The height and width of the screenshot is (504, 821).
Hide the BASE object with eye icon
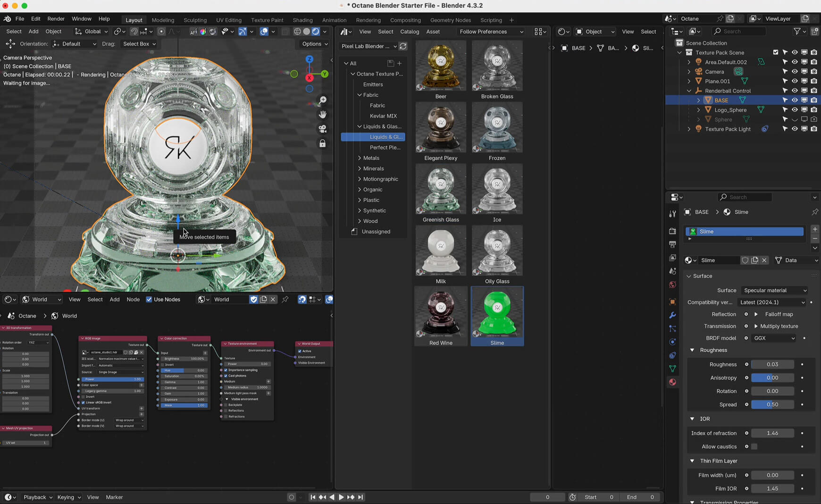795,100
